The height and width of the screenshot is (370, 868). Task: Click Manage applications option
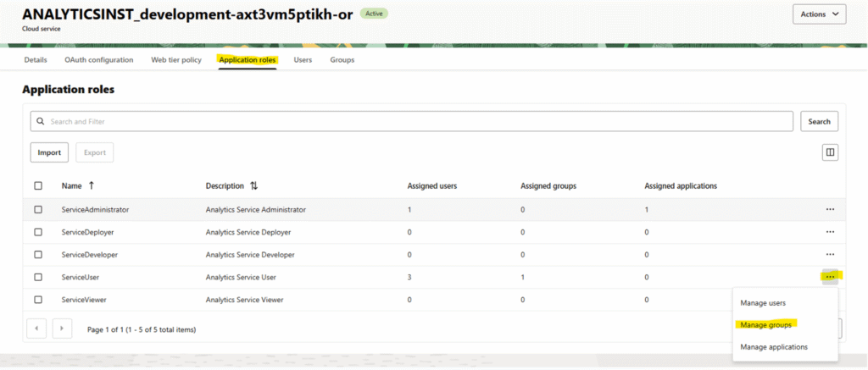coord(774,346)
